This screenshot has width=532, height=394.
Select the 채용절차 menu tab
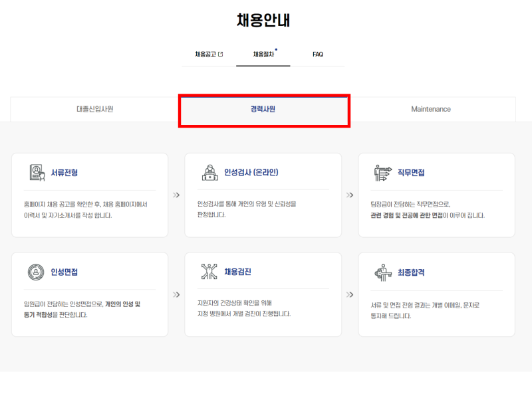click(263, 54)
